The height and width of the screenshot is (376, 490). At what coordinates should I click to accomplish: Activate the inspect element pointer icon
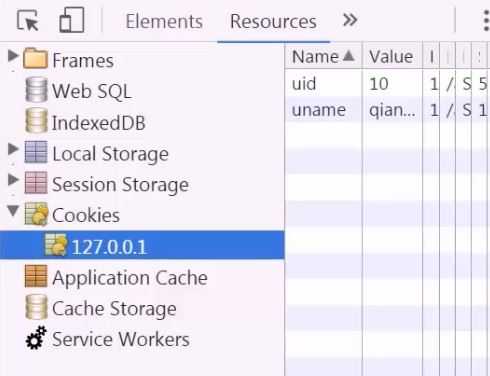[x=27, y=21]
